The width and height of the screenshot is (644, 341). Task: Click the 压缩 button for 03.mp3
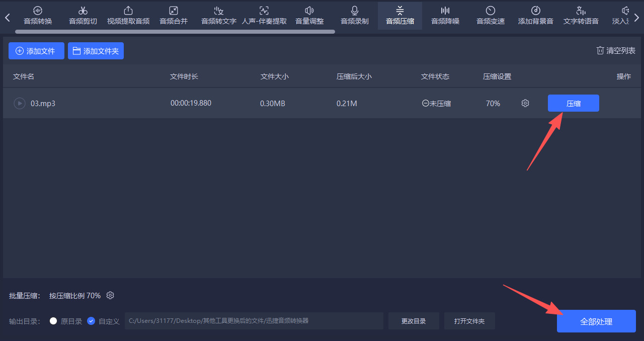tap(573, 103)
